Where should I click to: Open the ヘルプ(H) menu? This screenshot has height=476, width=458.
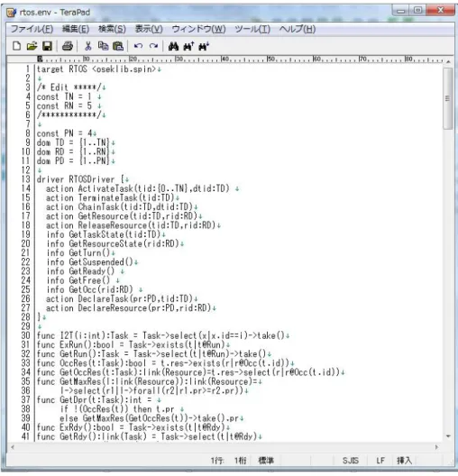coord(298,29)
